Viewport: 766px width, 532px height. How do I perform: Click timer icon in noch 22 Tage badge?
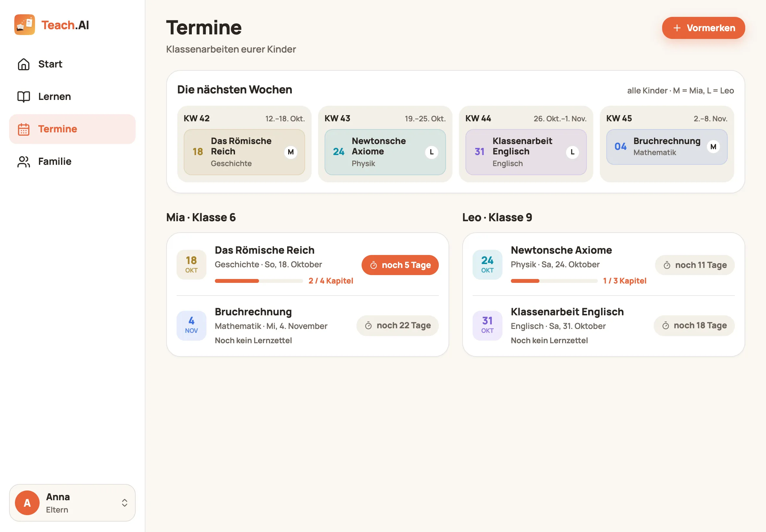coord(368,326)
